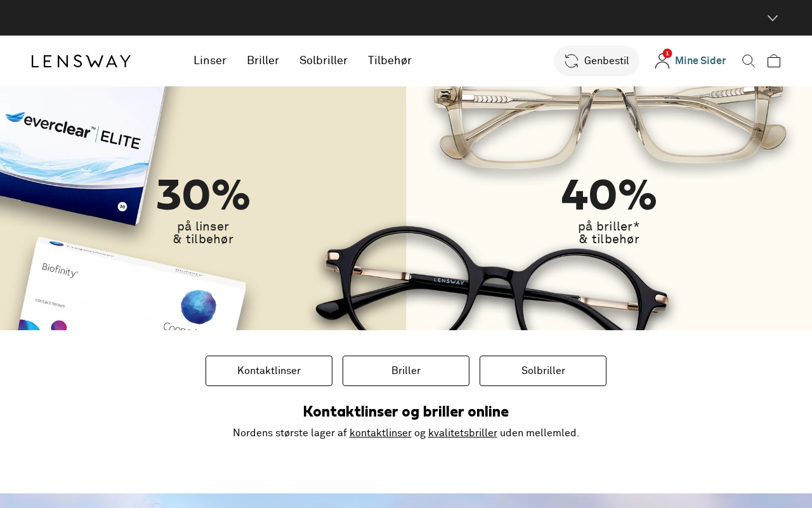Open the shopping bag cart icon
Screen dimensions: 812x508
[x=774, y=61]
